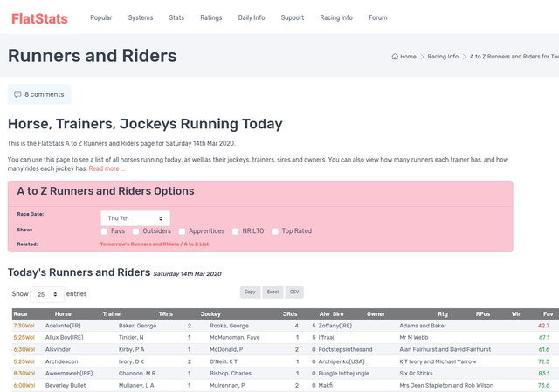Click trainer Channon, M R
Screen dimensions: 559x392
click(137, 374)
